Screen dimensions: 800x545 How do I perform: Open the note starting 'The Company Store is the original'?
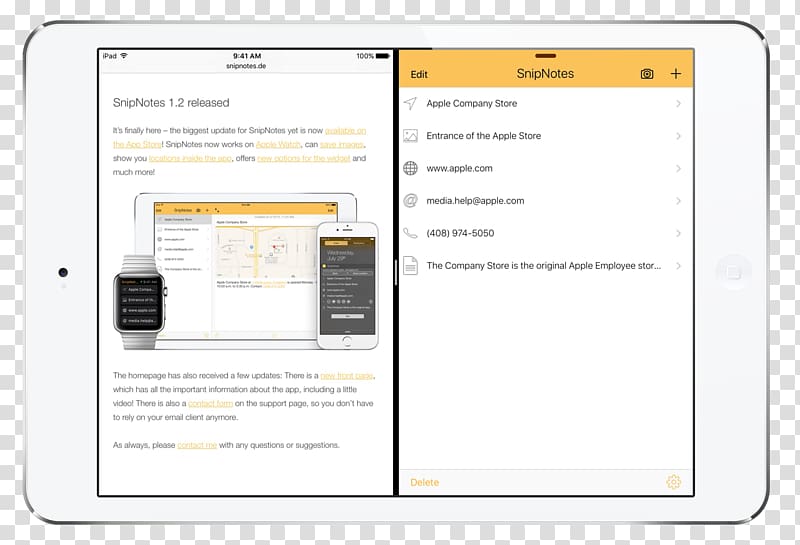click(546, 265)
